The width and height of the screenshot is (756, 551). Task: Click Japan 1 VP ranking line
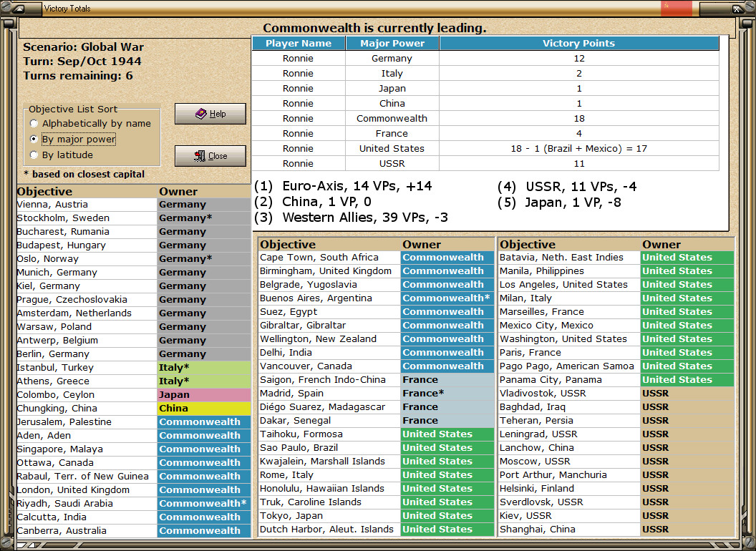[x=559, y=202]
